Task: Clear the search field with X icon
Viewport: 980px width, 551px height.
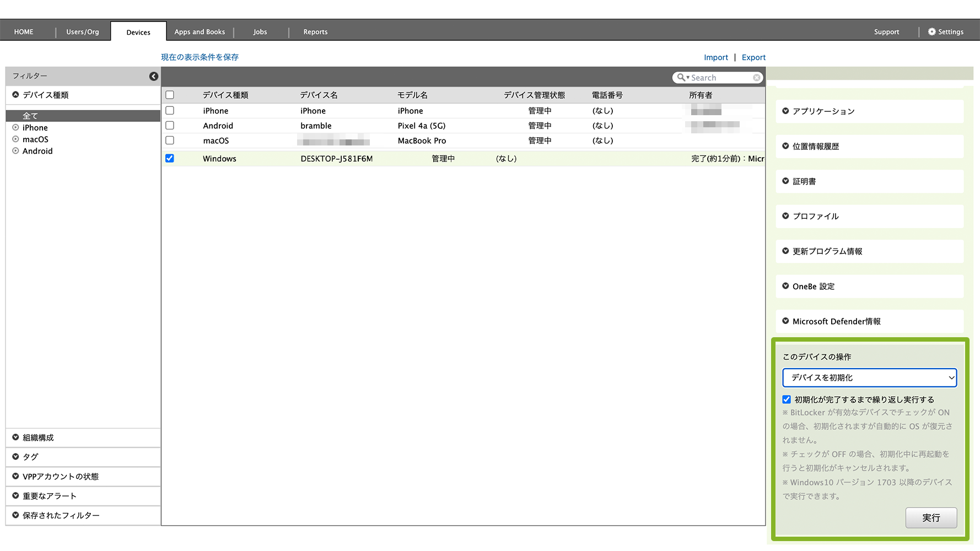Action: coord(757,78)
